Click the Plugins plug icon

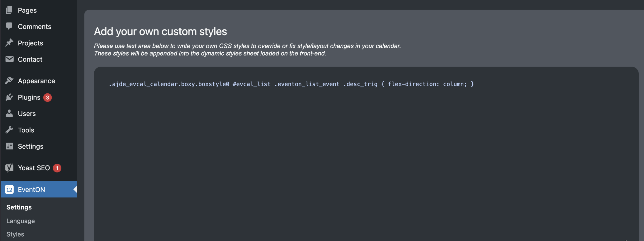pyautogui.click(x=9, y=97)
